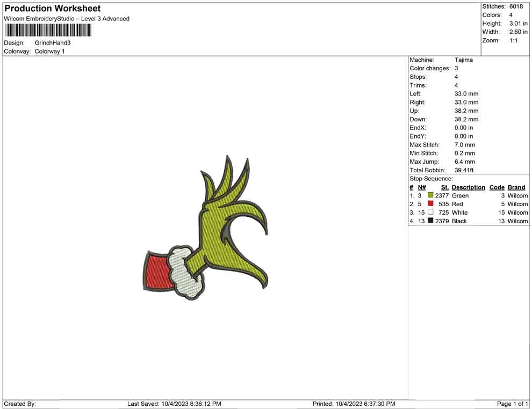The image size is (532, 409).
Task: Click the Width value 2.60 in
Action: pyautogui.click(x=519, y=32)
